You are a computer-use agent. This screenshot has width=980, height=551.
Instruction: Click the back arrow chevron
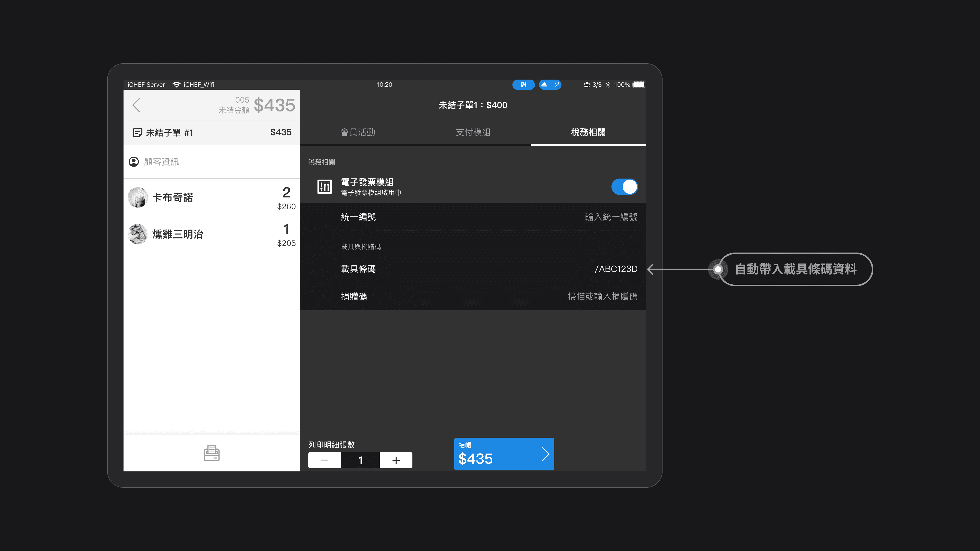point(136,105)
